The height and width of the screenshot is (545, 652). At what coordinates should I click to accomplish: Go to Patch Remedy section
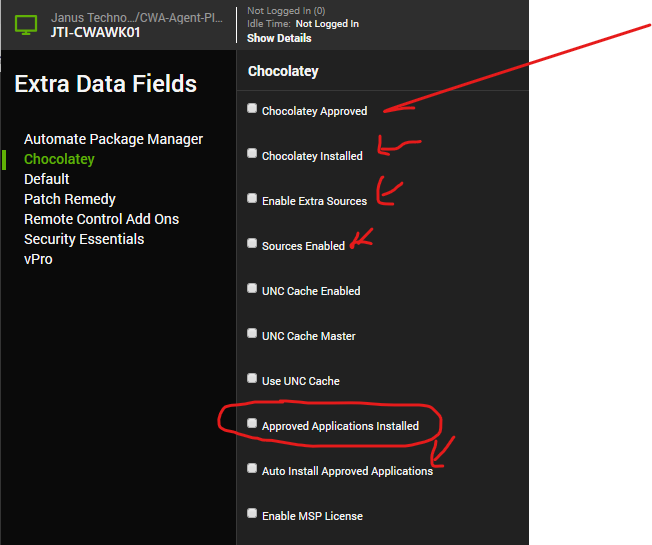(x=70, y=199)
